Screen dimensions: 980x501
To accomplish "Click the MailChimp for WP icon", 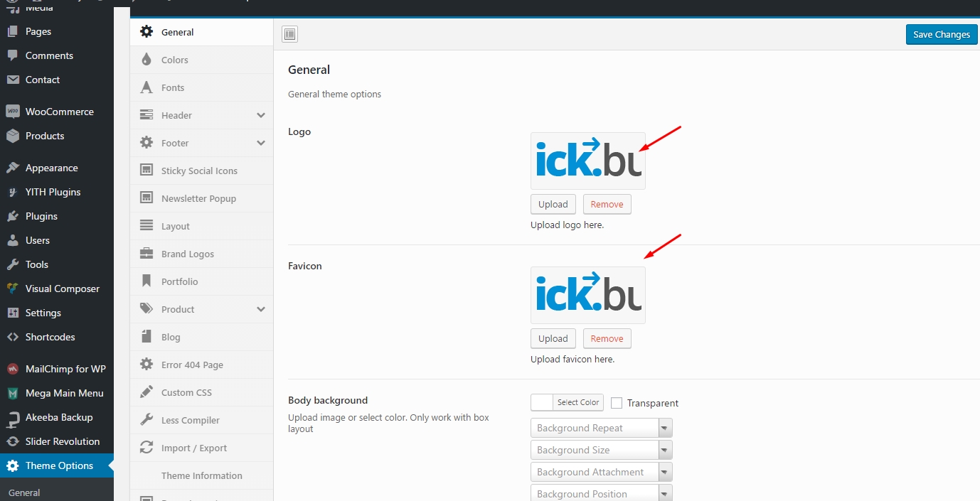I will 12,369.
